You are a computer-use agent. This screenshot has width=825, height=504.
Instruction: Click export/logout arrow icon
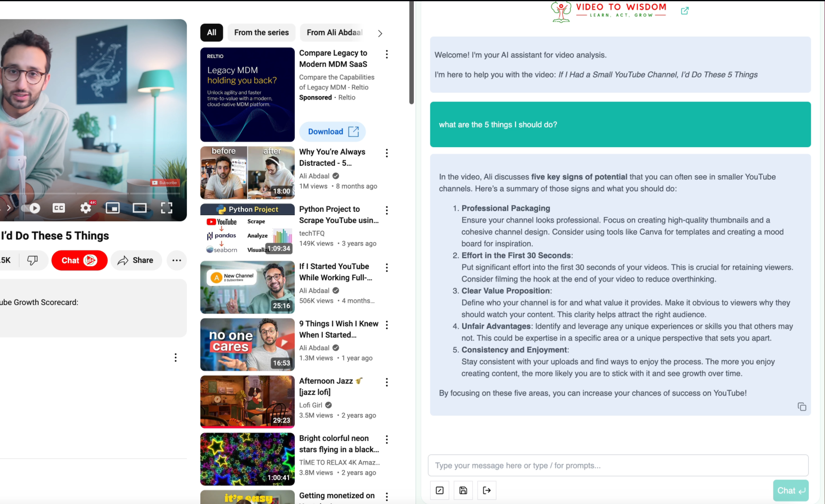tap(487, 491)
